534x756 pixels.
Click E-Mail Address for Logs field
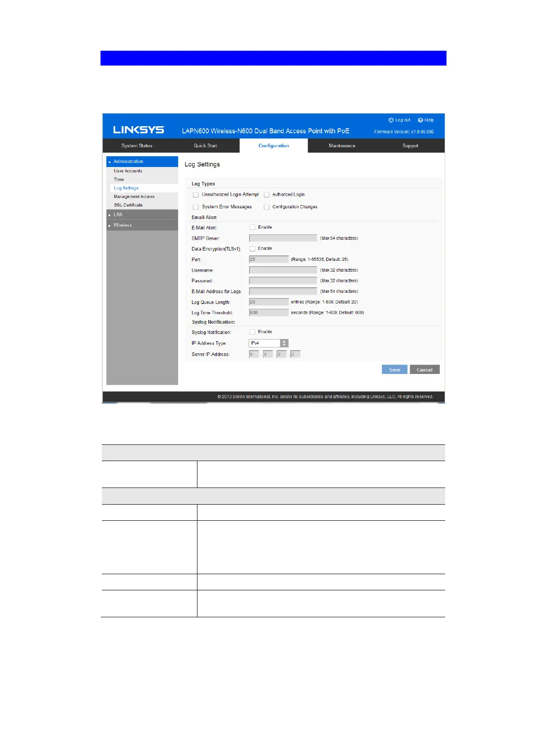pyautogui.click(x=283, y=291)
